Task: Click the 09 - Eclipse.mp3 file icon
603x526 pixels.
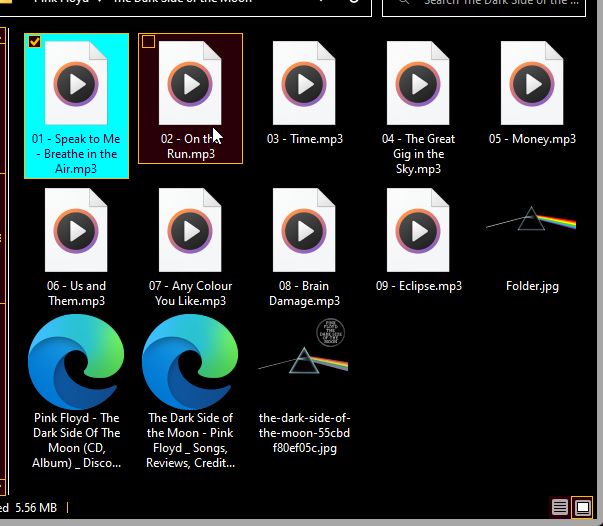Action: pos(418,230)
